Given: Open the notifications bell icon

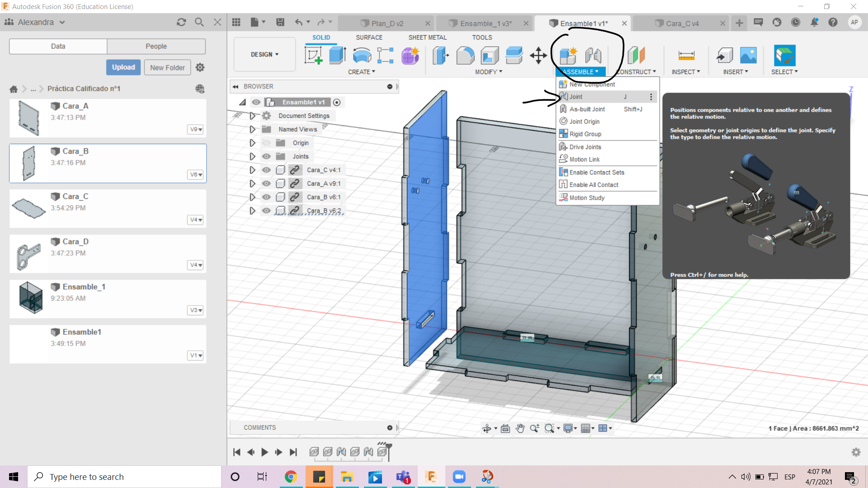Looking at the screenshot, I should 814,22.
